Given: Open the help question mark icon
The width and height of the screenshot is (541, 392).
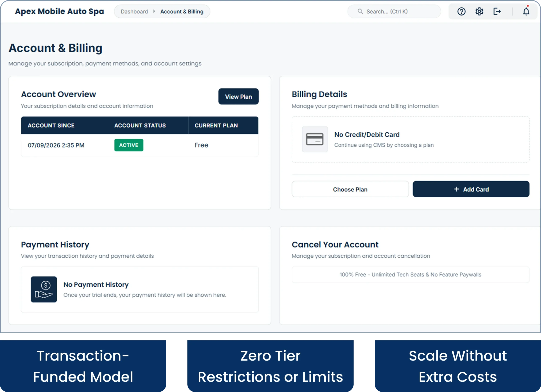Looking at the screenshot, I should (x=461, y=11).
